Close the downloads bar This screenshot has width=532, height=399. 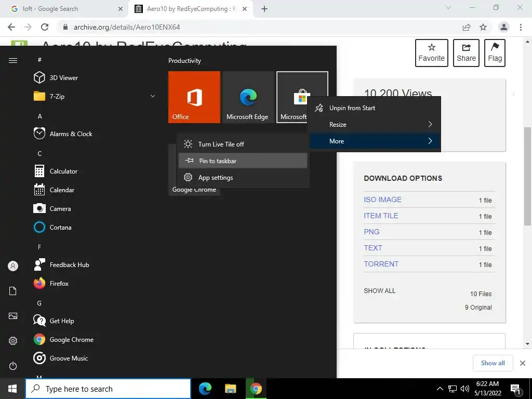[523, 363]
